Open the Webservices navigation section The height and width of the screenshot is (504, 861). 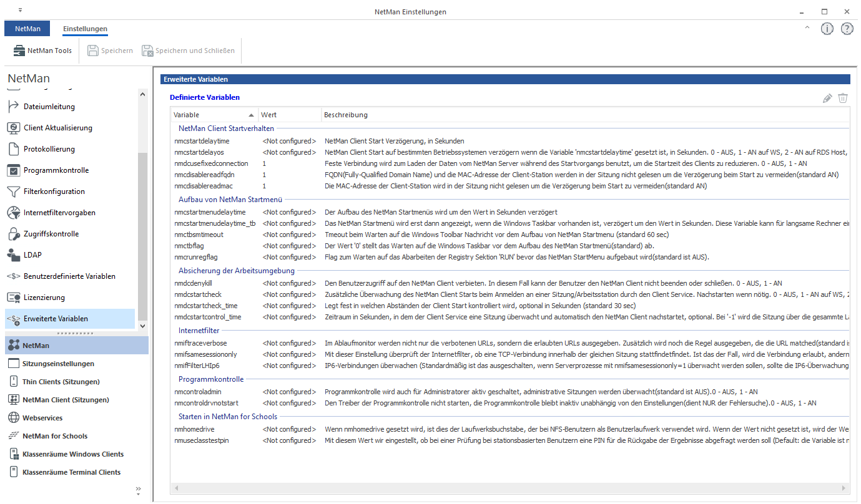[x=42, y=418]
